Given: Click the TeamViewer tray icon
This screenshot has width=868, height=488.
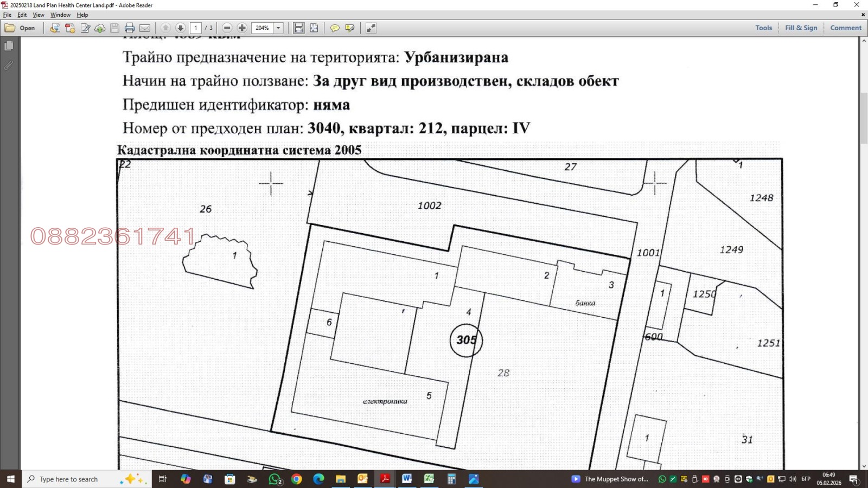Looking at the screenshot, I should [738, 479].
